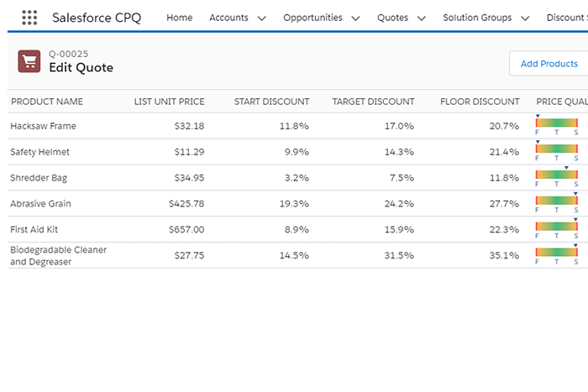
Task: Expand the Accounts tab dropdown chevron
Action: [261, 18]
